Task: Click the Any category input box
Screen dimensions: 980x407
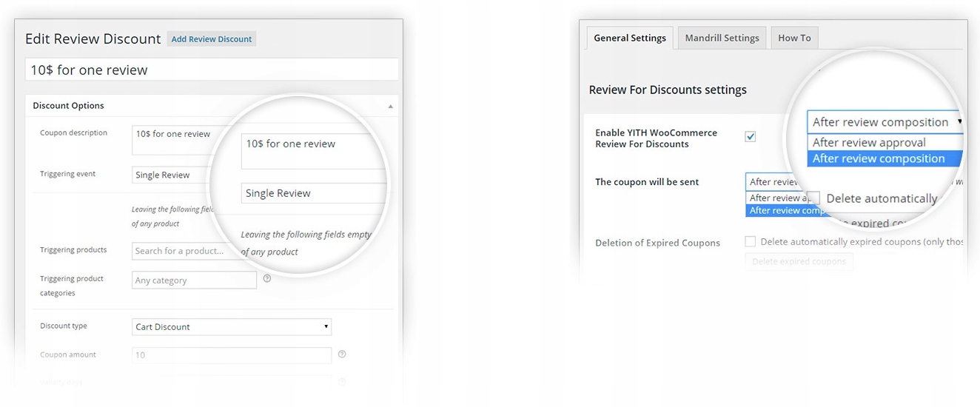Action: pyautogui.click(x=194, y=280)
